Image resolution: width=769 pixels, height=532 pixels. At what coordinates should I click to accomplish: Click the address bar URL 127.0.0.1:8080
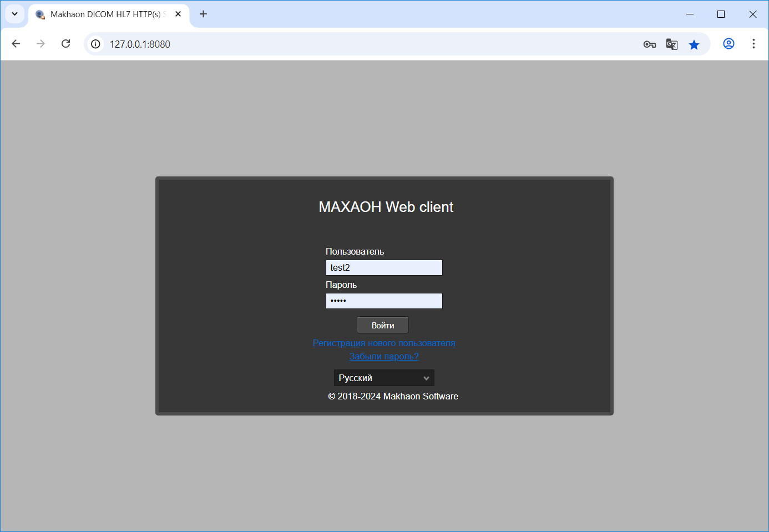tap(140, 44)
